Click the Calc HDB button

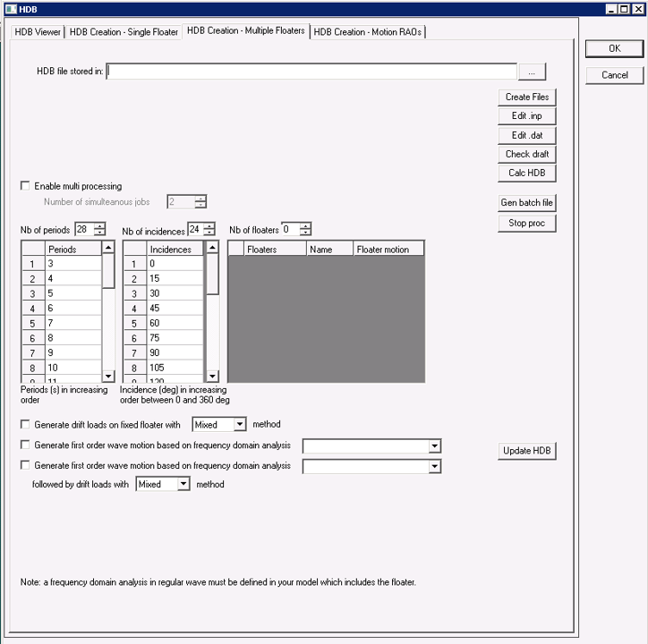pyautogui.click(x=527, y=174)
